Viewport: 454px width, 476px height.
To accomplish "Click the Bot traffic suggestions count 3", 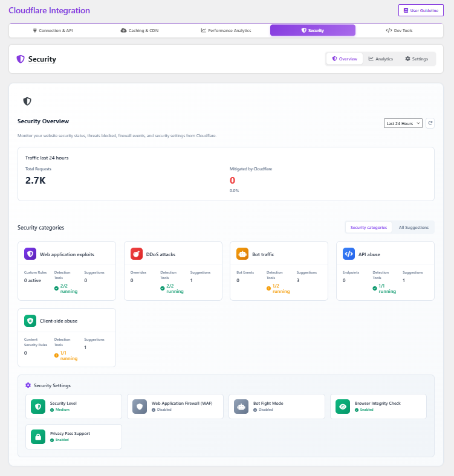I will (298, 280).
